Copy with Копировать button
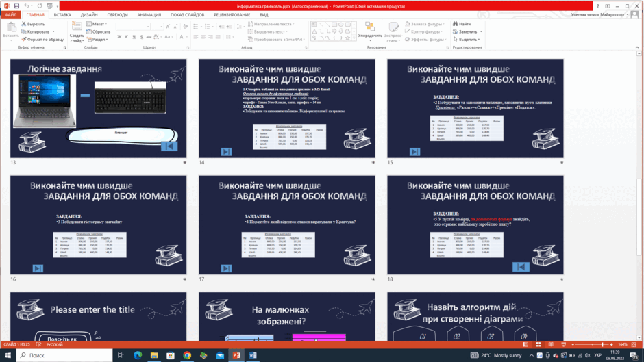 coord(36,32)
